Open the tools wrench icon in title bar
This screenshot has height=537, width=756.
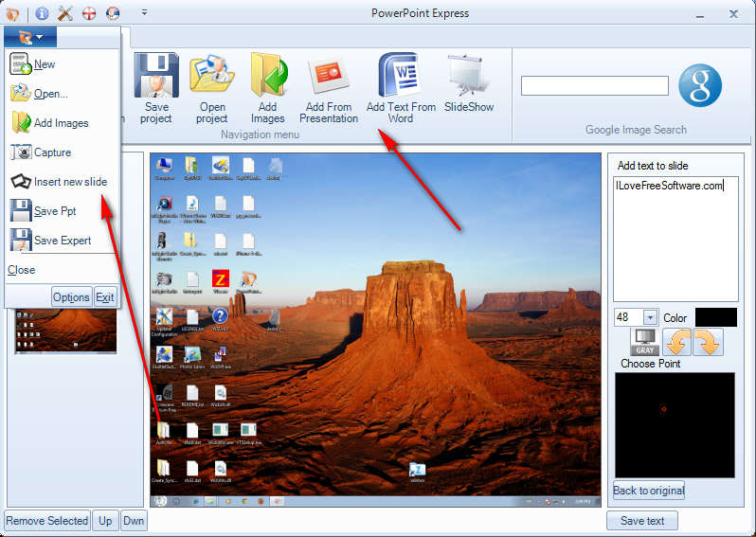click(x=65, y=13)
